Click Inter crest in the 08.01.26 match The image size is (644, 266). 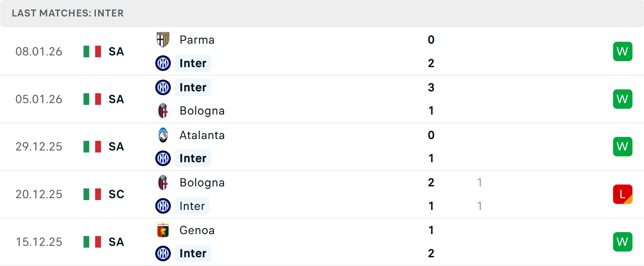coord(163,63)
